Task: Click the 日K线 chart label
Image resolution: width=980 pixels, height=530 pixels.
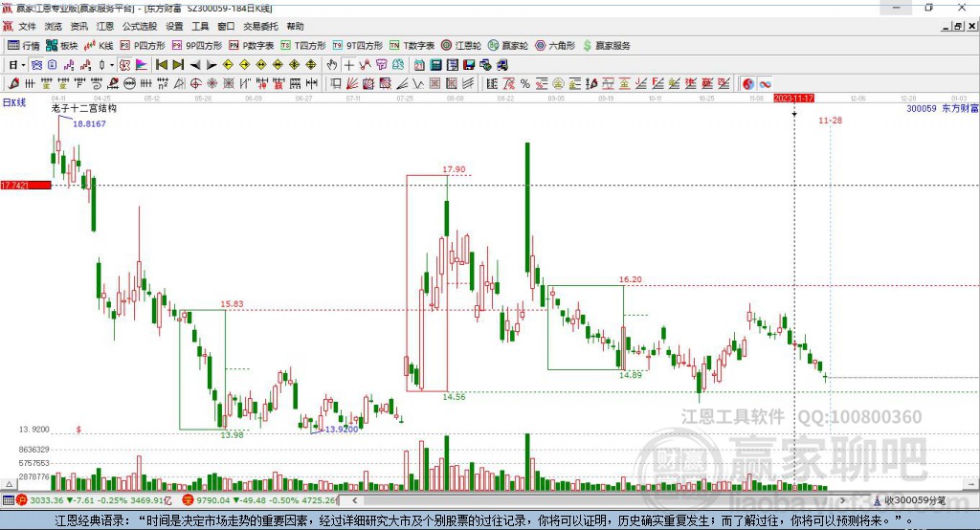Action: (x=14, y=102)
